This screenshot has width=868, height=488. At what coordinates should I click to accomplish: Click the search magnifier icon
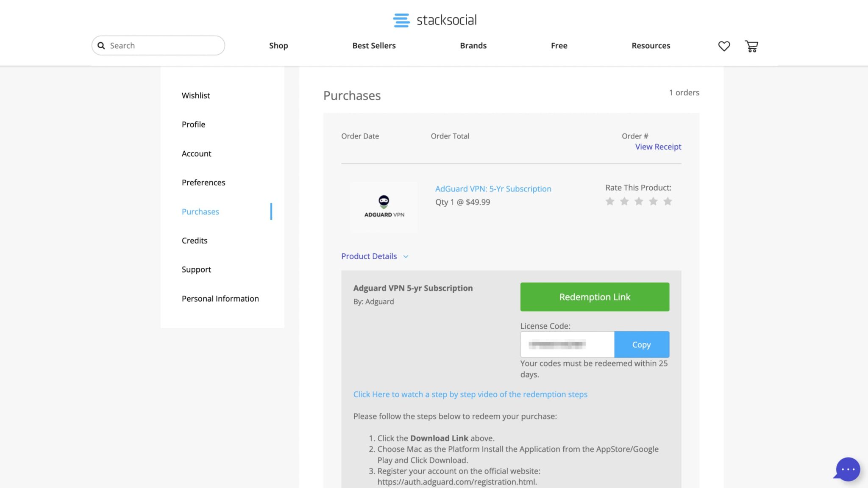tap(101, 45)
